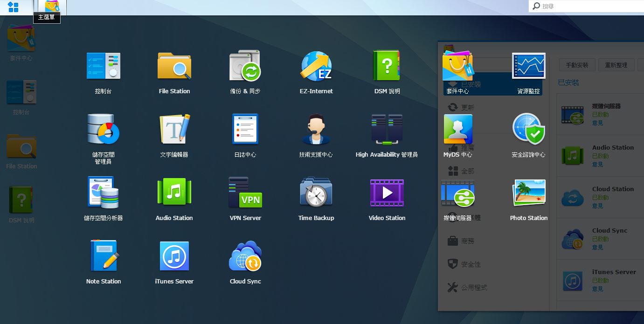Focus the 搜尋 search field
Screen dimensions: 644x324
point(587,6)
